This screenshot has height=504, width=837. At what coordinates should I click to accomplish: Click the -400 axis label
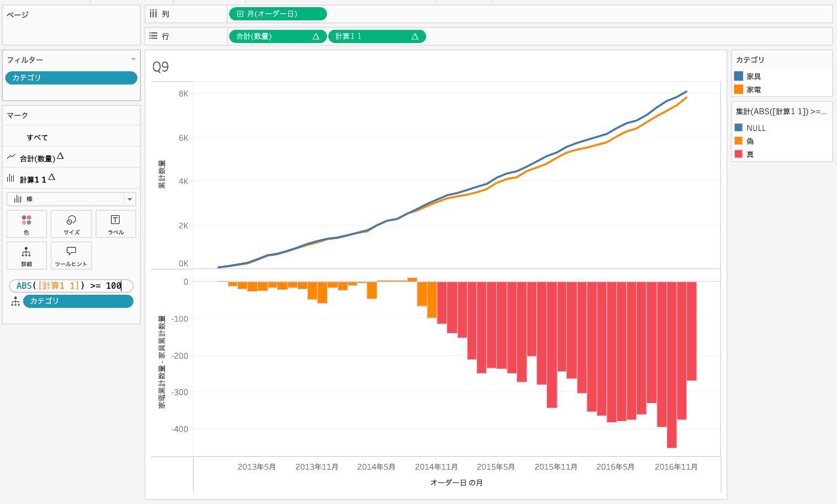click(179, 429)
